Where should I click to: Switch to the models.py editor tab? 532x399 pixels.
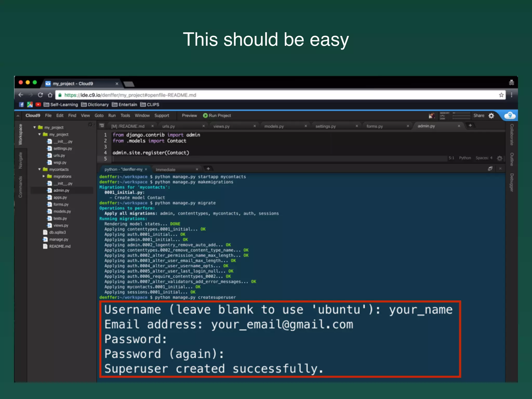point(274,126)
